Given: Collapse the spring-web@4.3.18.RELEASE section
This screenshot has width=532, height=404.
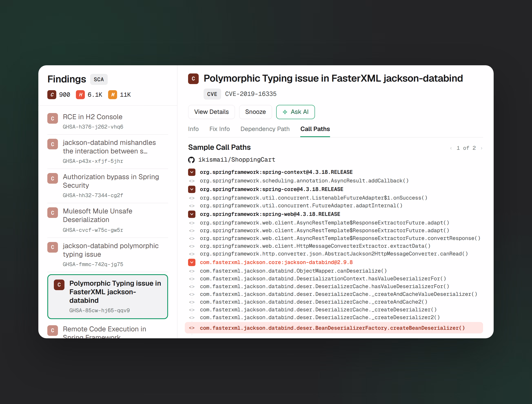Looking at the screenshot, I should 192,214.
